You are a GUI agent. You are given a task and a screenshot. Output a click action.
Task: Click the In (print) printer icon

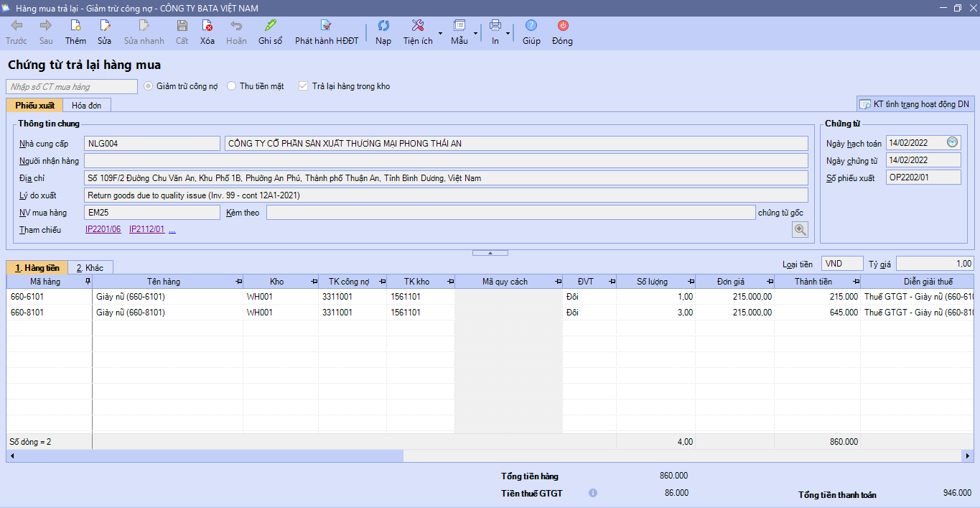pyautogui.click(x=495, y=26)
